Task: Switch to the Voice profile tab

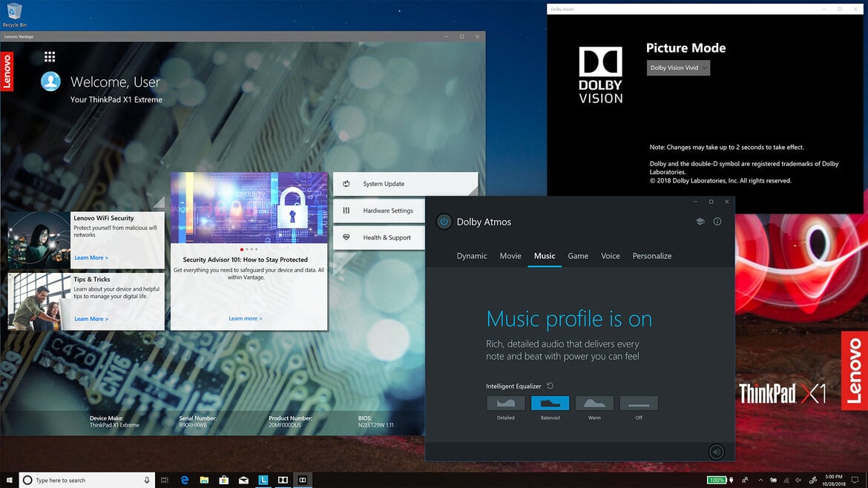Action: pos(611,256)
